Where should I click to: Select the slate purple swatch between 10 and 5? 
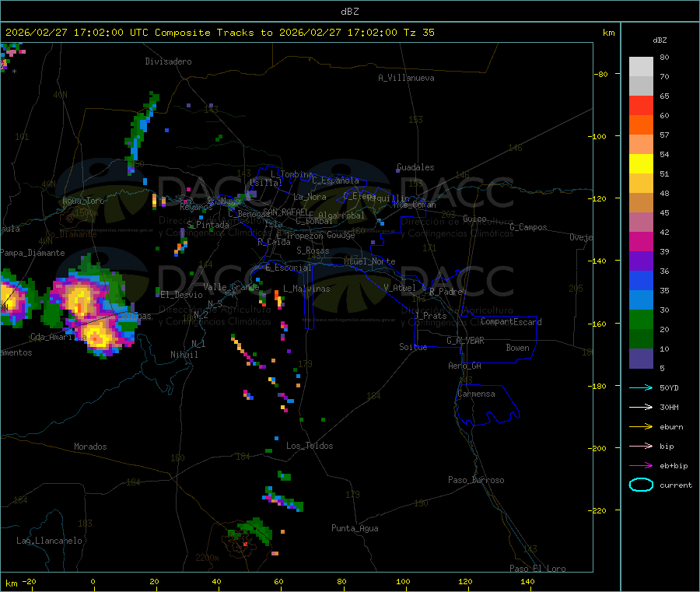pyautogui.click(x=641, y=359)
